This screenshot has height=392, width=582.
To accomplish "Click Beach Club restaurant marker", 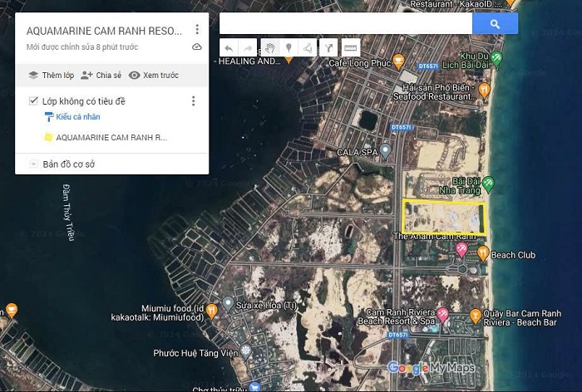I will click(x=482, y=253).
